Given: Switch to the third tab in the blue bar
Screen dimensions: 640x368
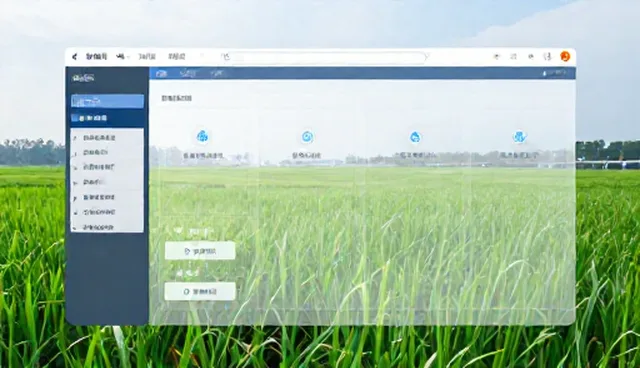Looking at the screenshot, I should 217,73.
